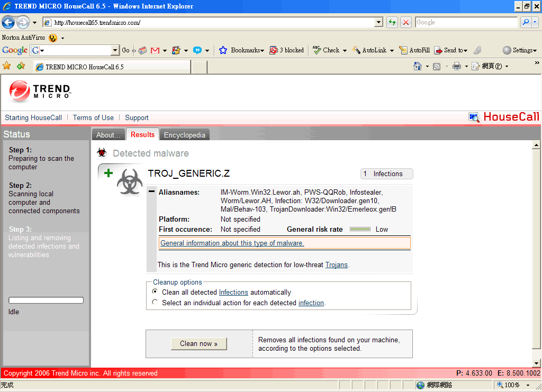Click the Clean now button
The image size is (542, 392).
pos(199,344)
